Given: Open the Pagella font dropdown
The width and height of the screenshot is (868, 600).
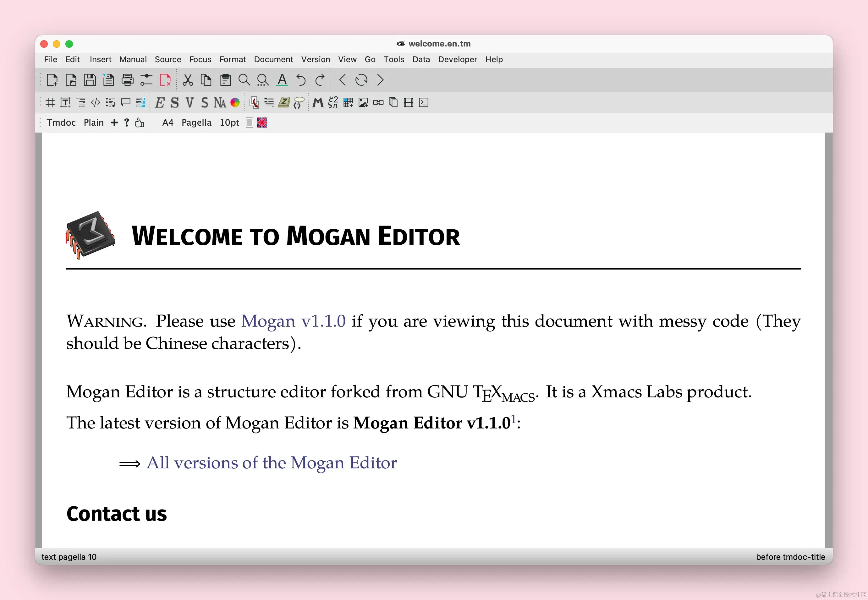Looking at the screenshot, I should [x=196, y=123].
